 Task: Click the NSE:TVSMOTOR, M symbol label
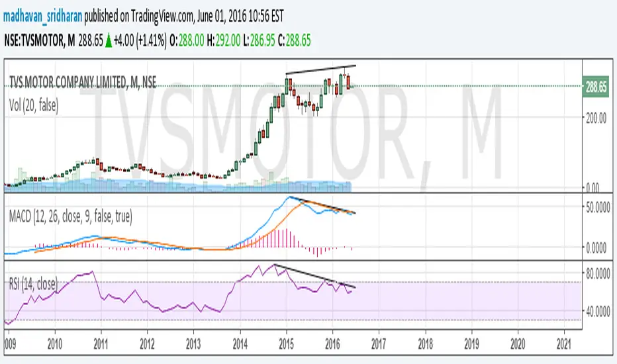coord(39,40)
